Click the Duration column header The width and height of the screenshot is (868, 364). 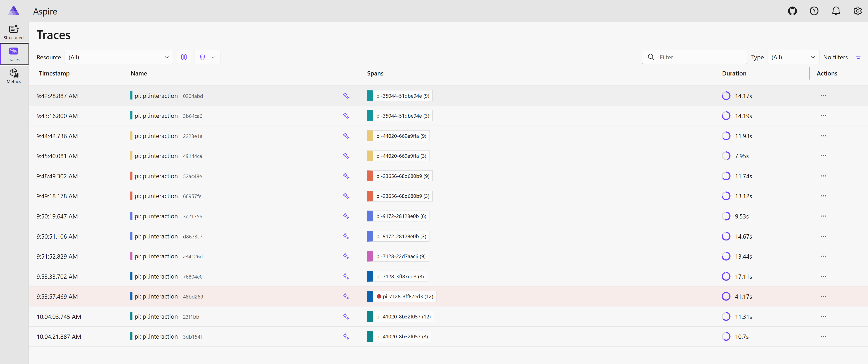(x=734, y=73)
